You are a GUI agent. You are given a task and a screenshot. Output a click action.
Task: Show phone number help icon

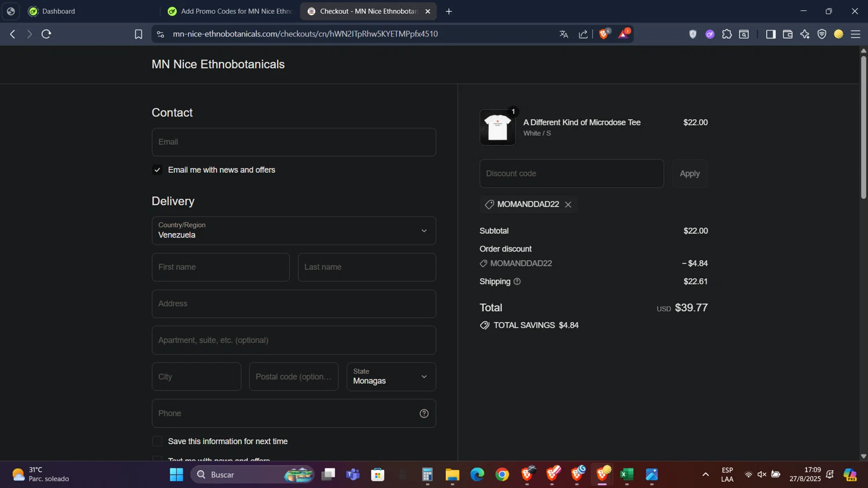click(424, 413)
